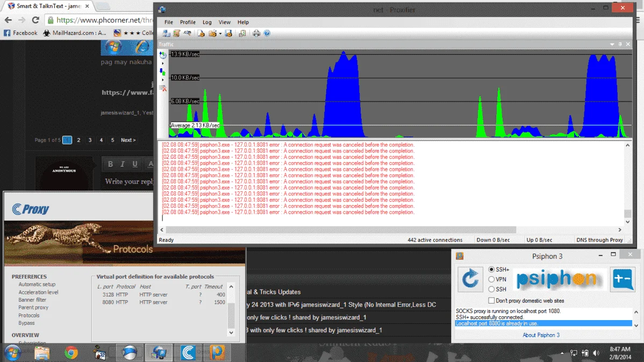Open Automatic setup in CProxy preferences
The image size is (644, 362).
[37, 284]
